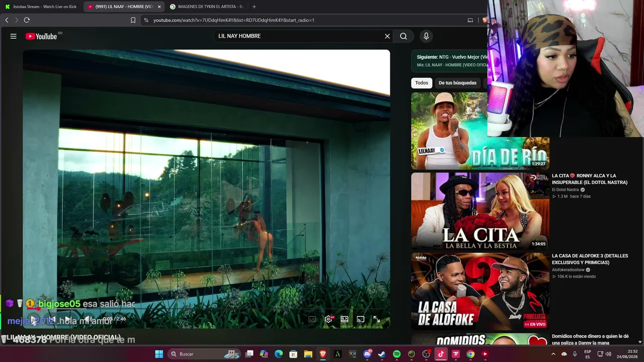Clear the YouTube search text
Screen dimensions: 644x362
click(x=387, y=36)
